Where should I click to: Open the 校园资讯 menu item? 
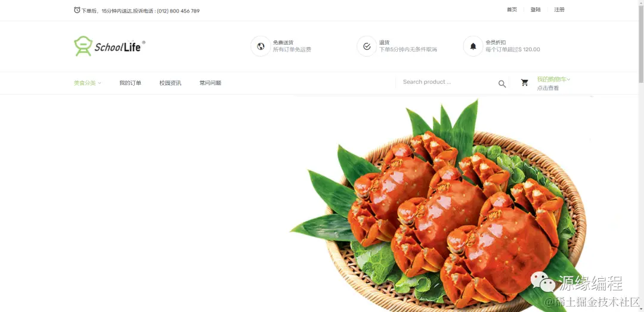click(170, 83)
